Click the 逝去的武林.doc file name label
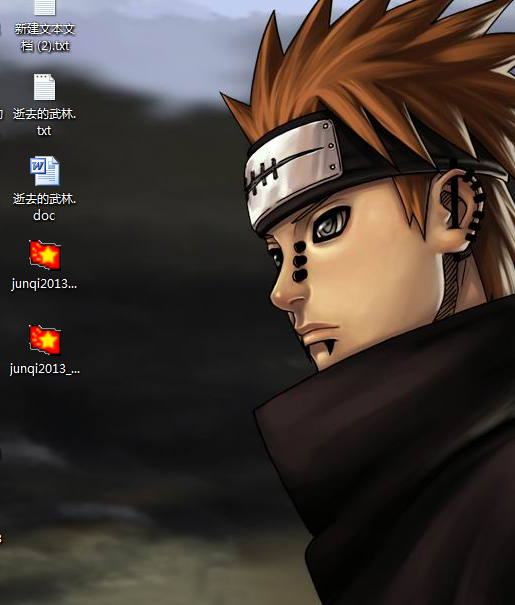The width and height of the screenshot is (515, 605). 44,207
